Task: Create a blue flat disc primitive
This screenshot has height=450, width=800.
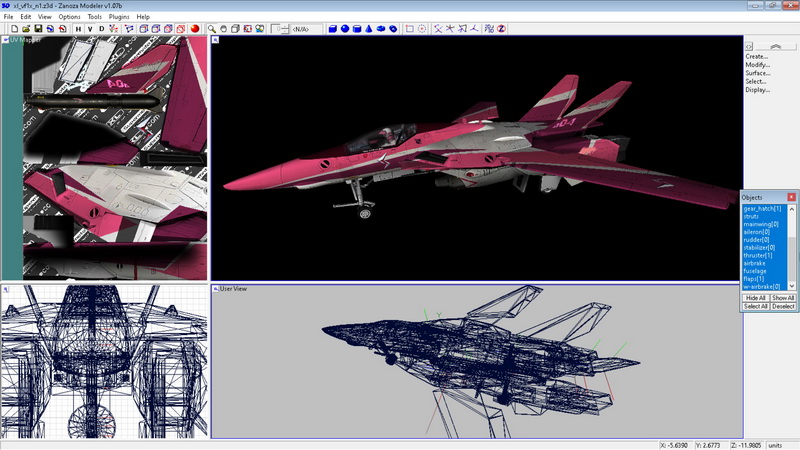Action: click(381, 29)
